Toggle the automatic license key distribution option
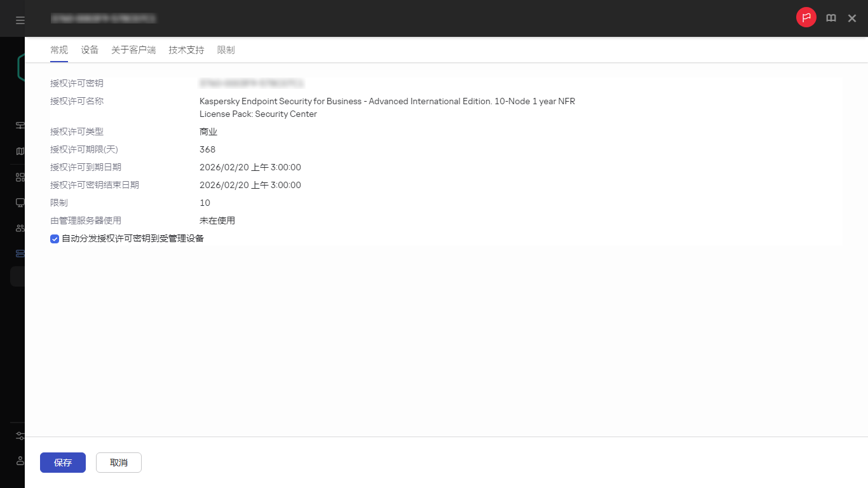The height and width of the screenshot is (488, 868). click(x=55, y=238)
